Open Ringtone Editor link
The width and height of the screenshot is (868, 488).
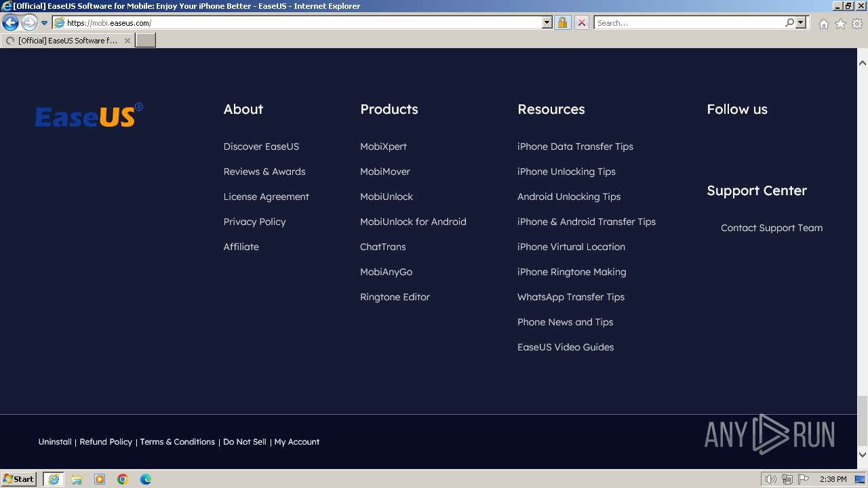pos(395,297)
